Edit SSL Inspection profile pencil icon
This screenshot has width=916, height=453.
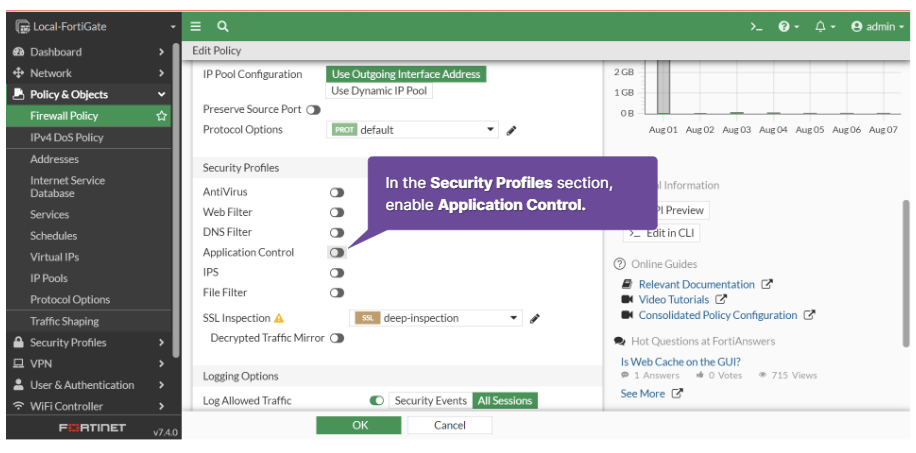point(535,319)
